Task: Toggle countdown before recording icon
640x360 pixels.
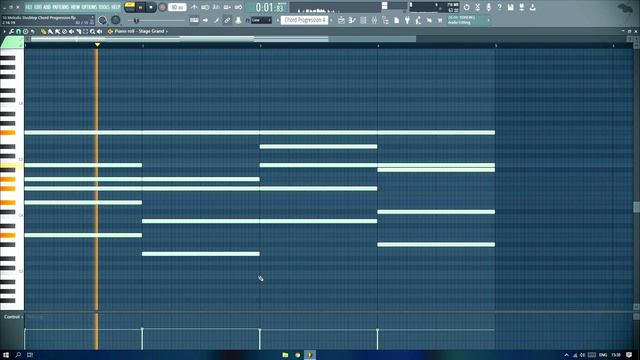Action: coord(216,7)
